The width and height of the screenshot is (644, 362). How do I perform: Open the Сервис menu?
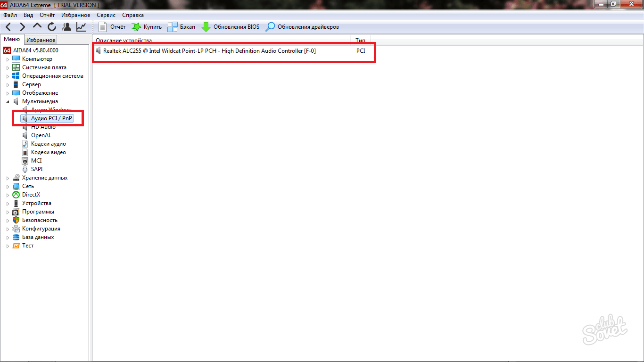pyautogui.click(x=106, y=15)
